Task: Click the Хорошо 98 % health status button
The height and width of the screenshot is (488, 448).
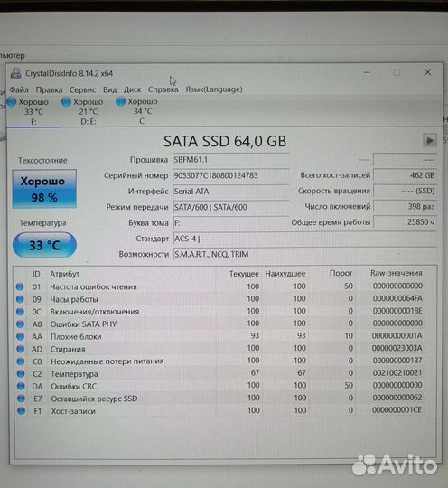Action: tap(44, 189)
